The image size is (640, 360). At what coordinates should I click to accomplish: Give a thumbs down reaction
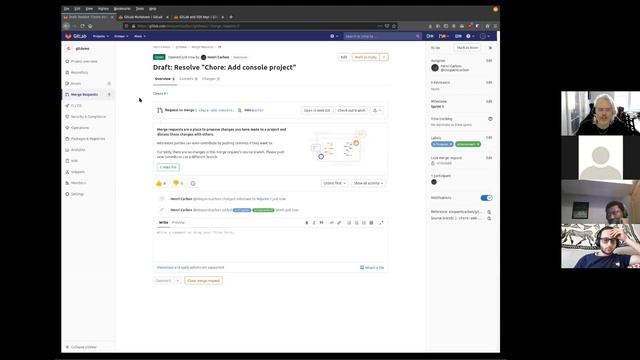pos(178,183)
